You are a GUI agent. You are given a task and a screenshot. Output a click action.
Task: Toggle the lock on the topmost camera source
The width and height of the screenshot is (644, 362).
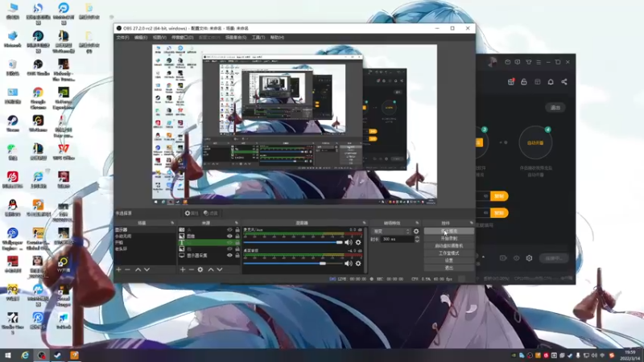[237, 230]
